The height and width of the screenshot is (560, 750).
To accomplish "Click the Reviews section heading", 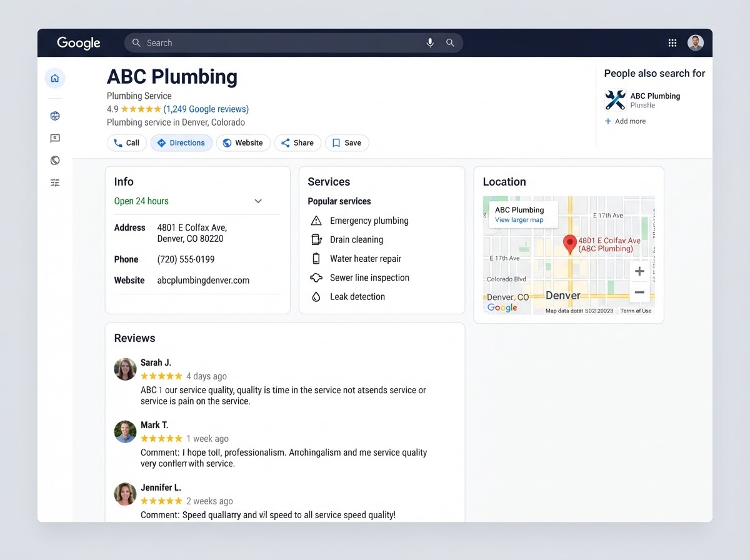I will [x=134, y=338].
